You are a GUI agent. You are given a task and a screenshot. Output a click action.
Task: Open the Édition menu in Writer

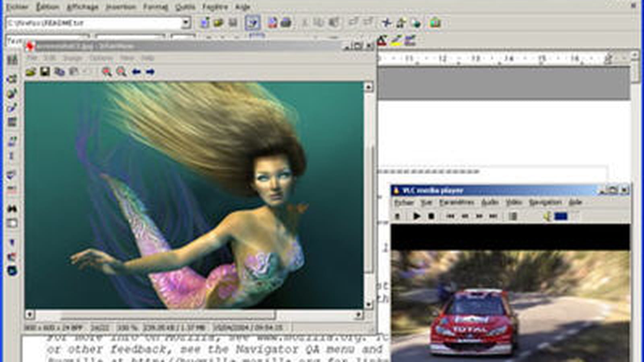coord(47,6)
